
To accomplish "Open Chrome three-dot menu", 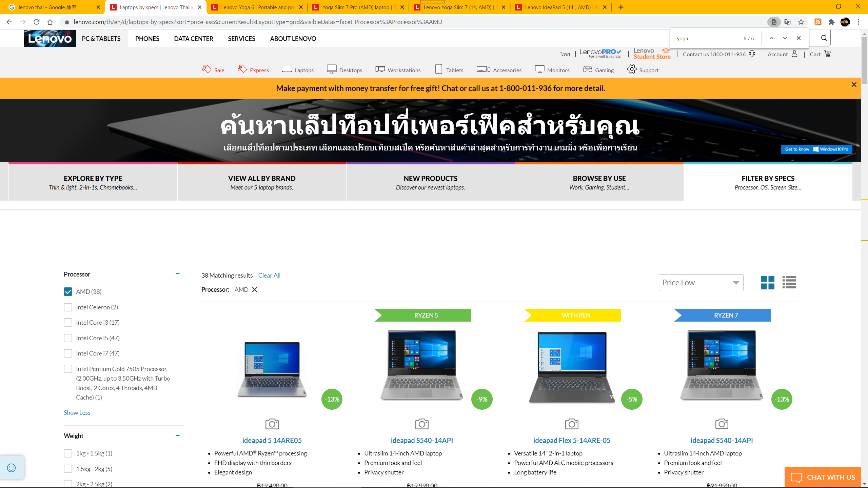I will coord(859,22).
